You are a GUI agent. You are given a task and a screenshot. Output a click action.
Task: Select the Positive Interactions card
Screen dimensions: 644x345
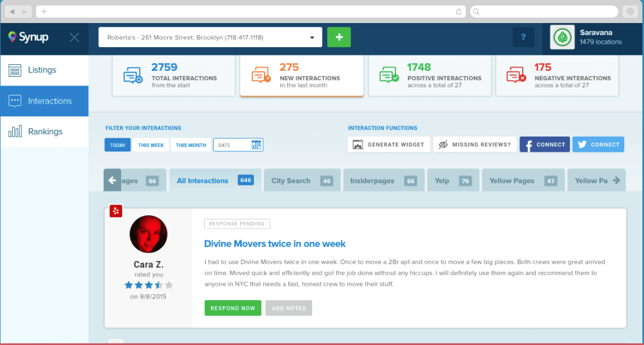pos(430,76)
